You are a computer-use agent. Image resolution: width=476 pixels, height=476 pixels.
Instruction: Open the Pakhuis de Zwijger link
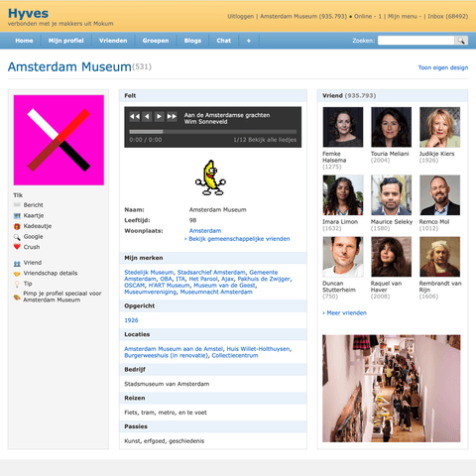[264, 279]
